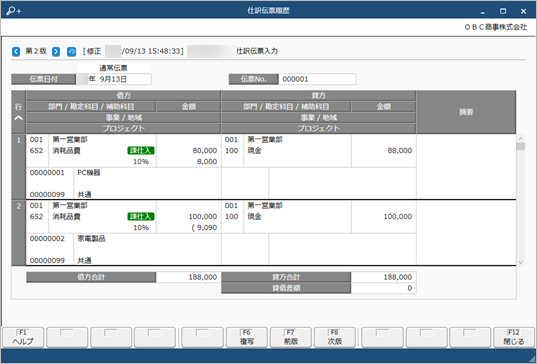
Task: Click code 00000002 in row 2
Action: coord(47,239)
